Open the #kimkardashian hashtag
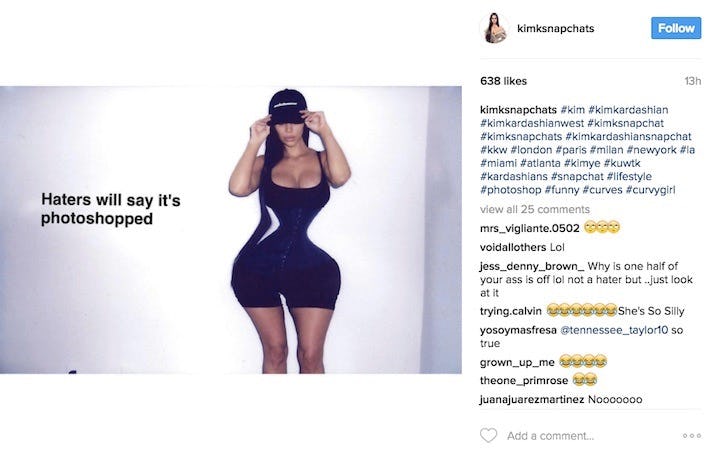The height and width of the screenshot is (452, 717). coord(628,110)
